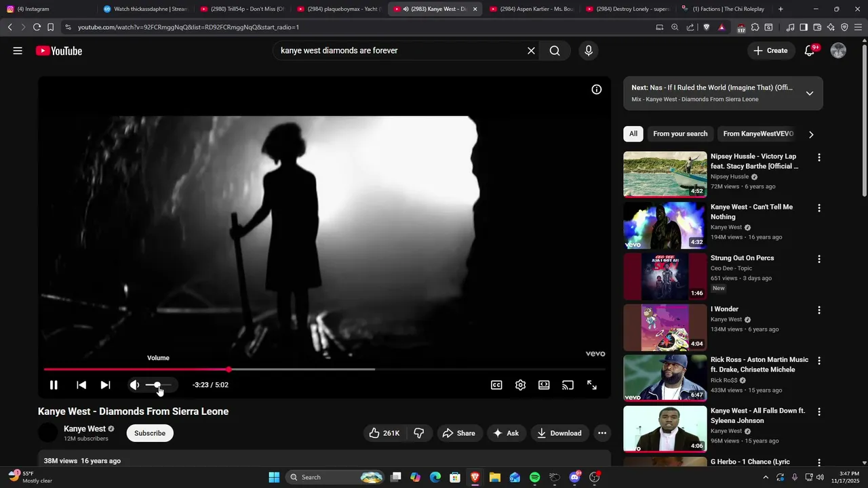
Task: Expand the Next: Nas mix playlist panel
Action: coord(810,94)
